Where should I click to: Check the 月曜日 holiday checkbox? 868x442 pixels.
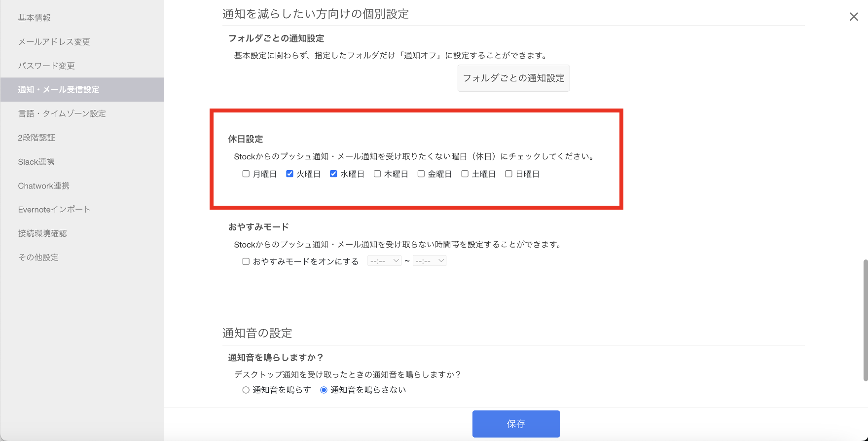(246, 174)
